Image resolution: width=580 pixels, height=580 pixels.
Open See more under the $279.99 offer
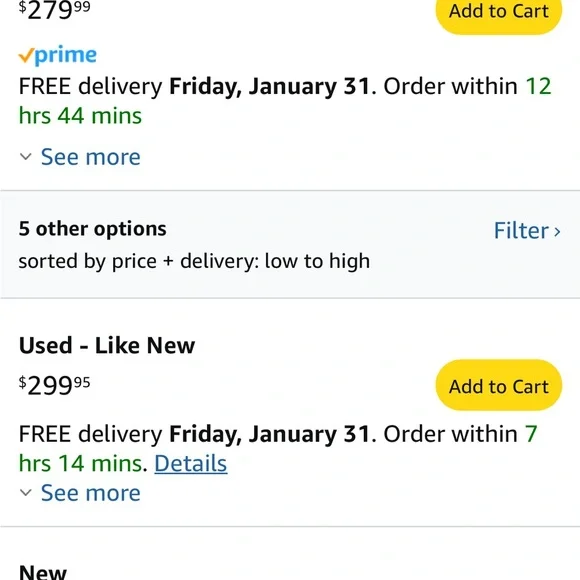91,156
